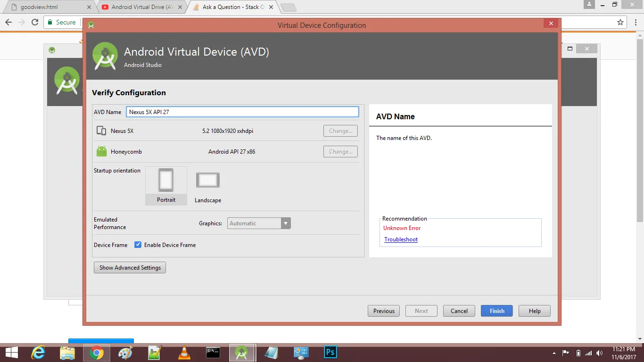
Task: Toggle Enable Device Frame checkbox
Action: 138,245
